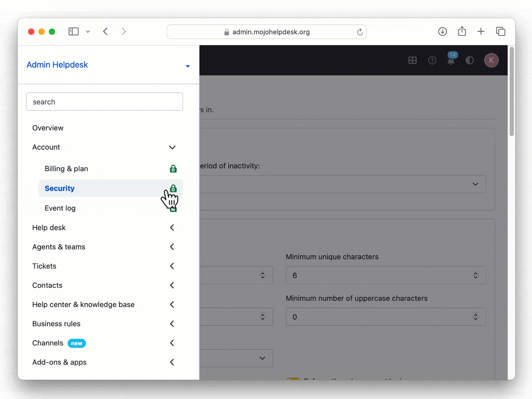
Task: Expand the Help desk section
Action: tap(172, 228)
